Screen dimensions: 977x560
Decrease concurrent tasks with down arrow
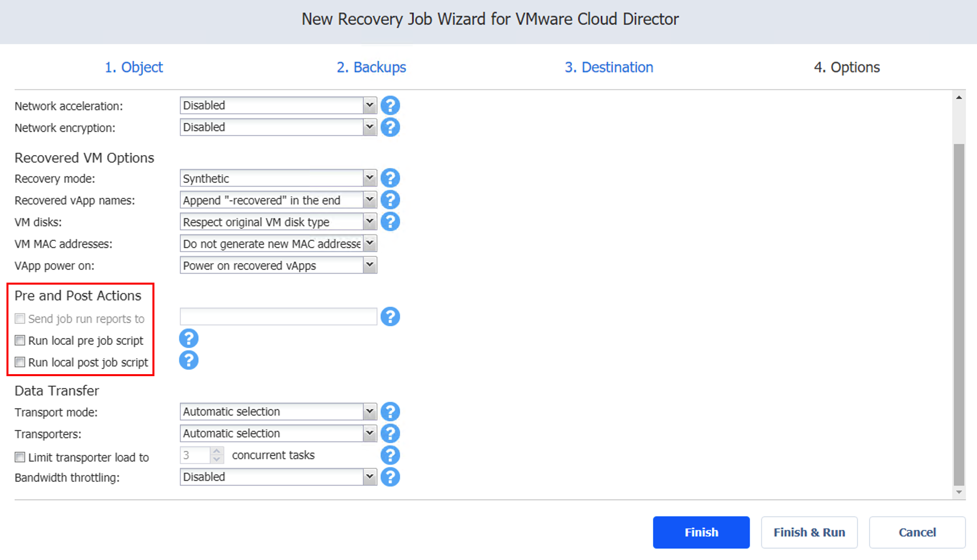(x=217, y=460)
